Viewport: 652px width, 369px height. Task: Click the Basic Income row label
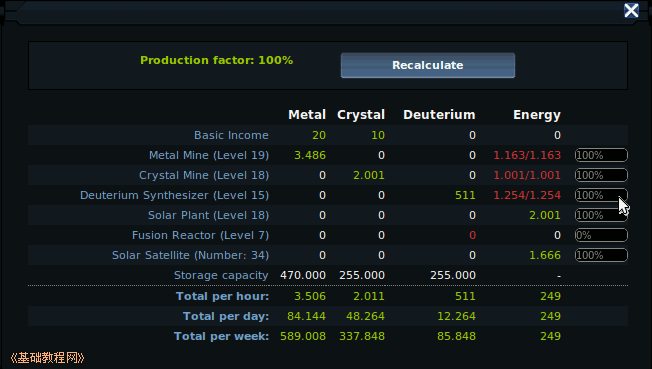tap(231, 135)
